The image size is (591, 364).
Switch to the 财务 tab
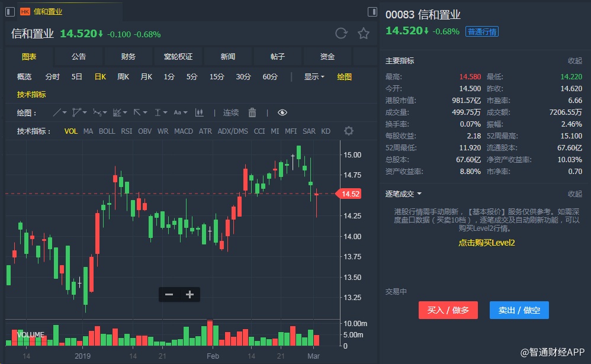pos(129,57)
